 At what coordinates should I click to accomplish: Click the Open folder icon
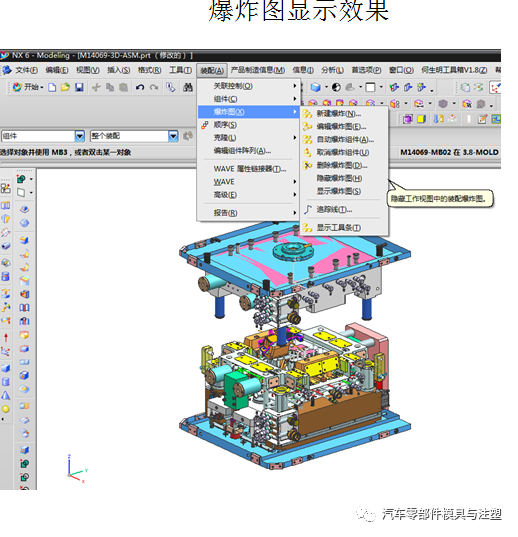tap(65, 88)
